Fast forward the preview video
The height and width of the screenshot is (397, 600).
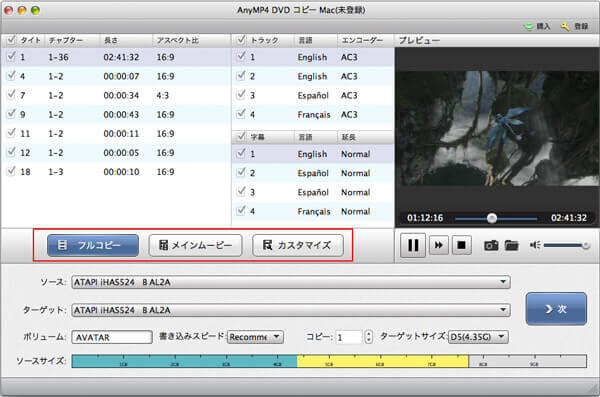click(439, 245)
